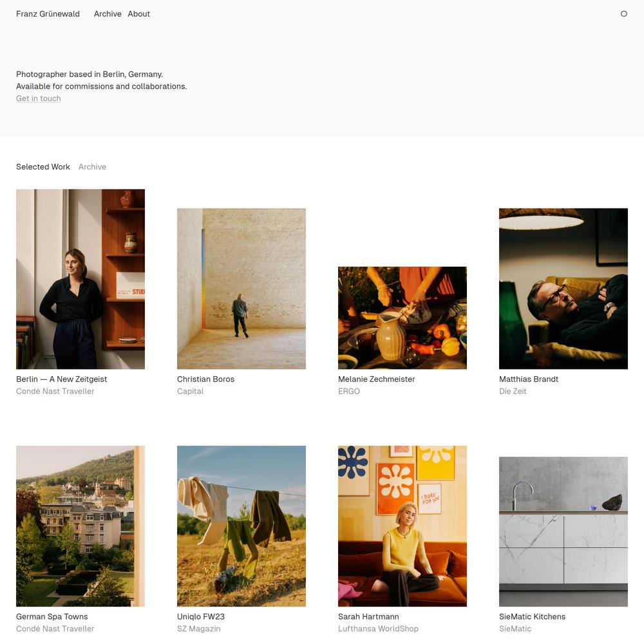Follow the Get in touch link
Image resolution: width=644 pixels, height=644 pixels.
pyautogui.click(x=39, y=99)
